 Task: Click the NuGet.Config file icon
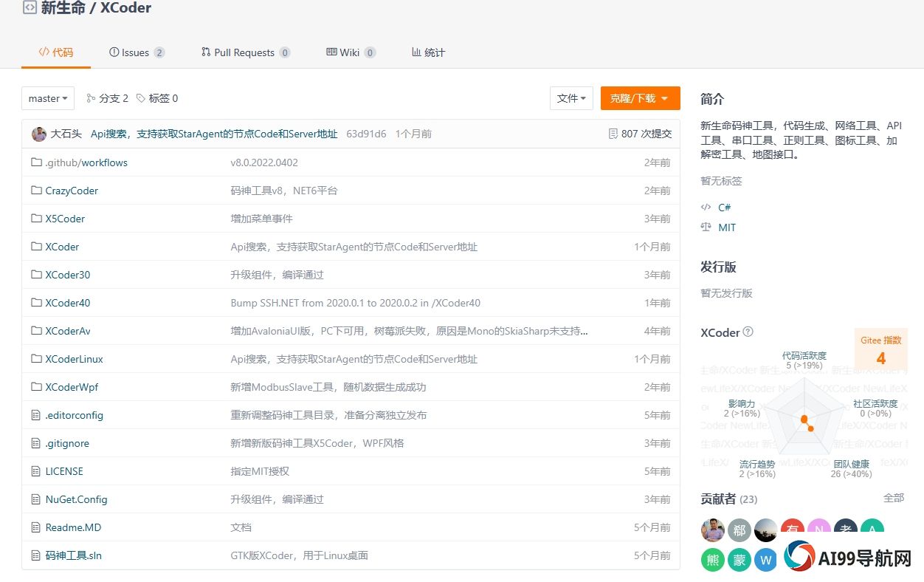click(x=36, y=499)
